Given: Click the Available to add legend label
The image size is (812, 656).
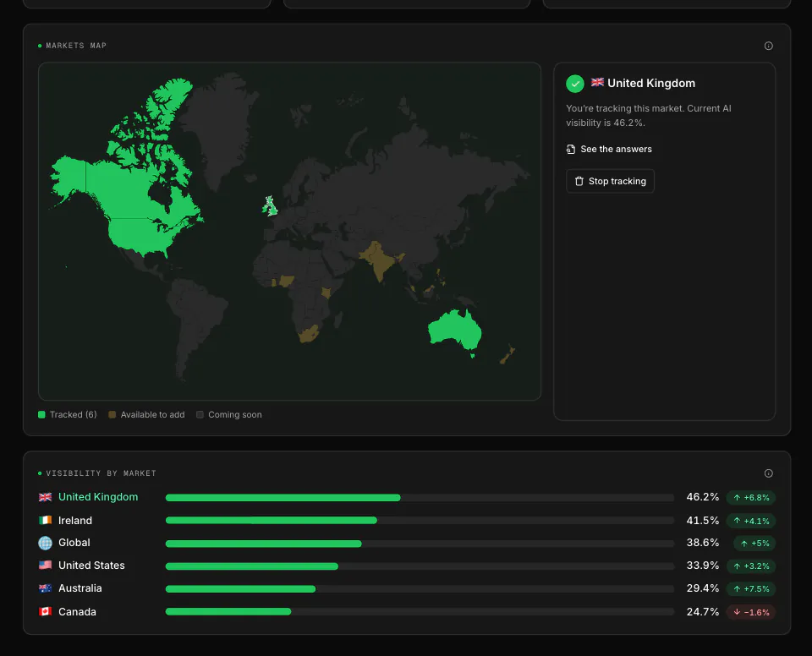Looking at the screenshot, I should 153,415.
